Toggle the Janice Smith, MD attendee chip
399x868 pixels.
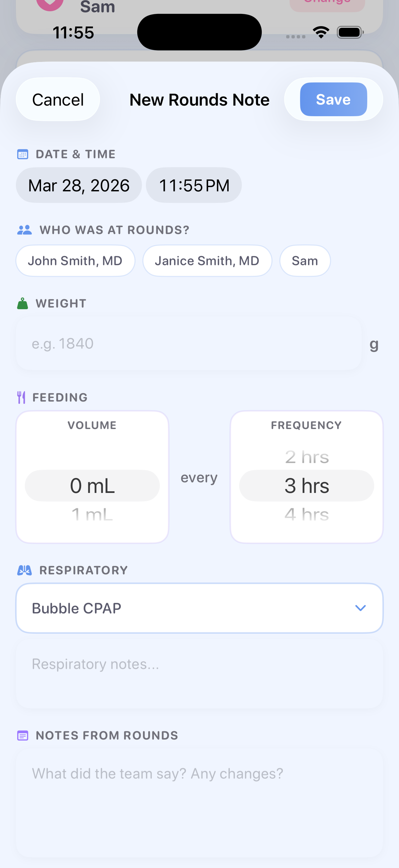[207, 261]
